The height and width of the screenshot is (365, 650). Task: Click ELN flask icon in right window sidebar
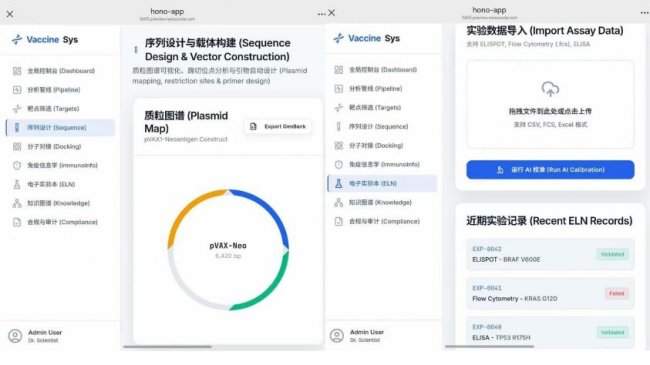click(x=339, y=183)
